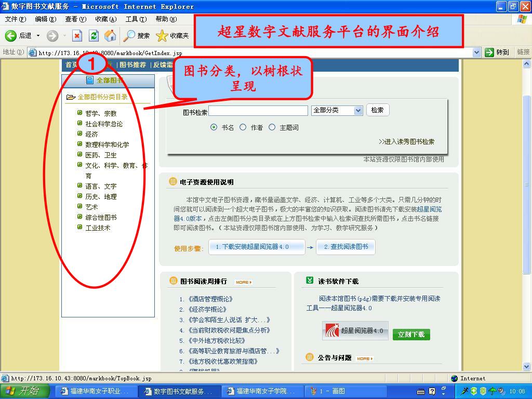
Task: Open the 文件(F) menu
Action: coord(16,19)
